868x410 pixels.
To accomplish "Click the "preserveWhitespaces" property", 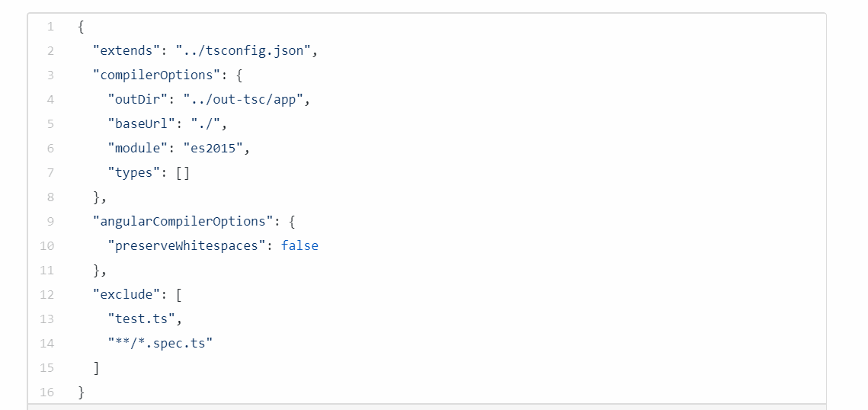I will click(x=187, y=246).
